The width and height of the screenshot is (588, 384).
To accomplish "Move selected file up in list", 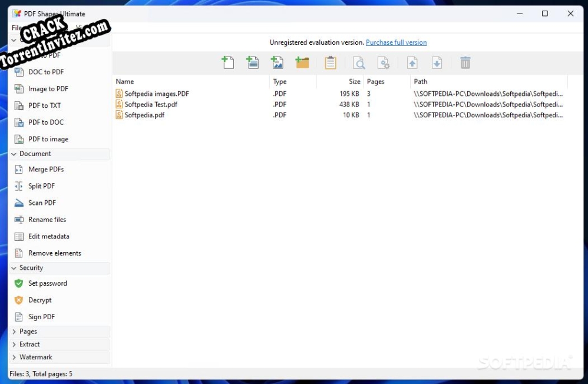I will (x=412, y=62).
